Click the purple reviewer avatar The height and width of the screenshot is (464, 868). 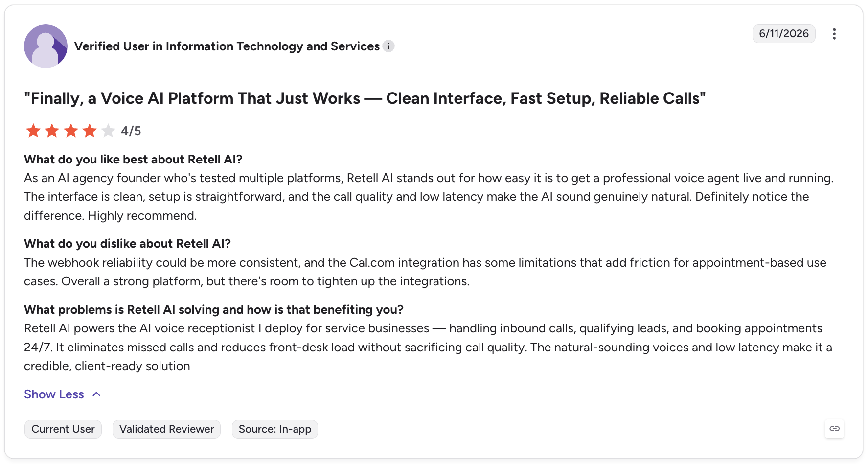click(x=46, y=46)
